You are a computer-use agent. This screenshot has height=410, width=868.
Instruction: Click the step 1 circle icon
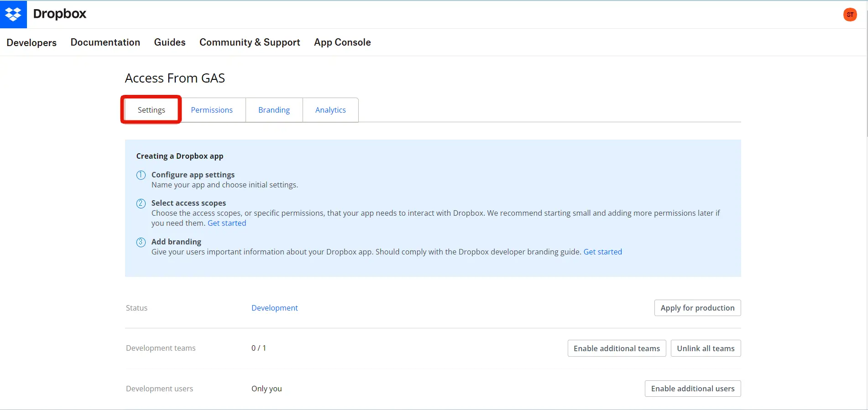[141, 175]
